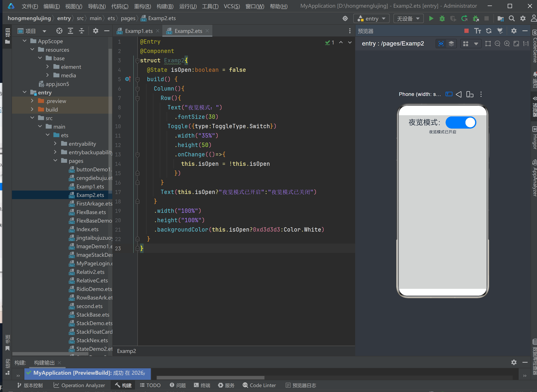The height and width of the screenshot is (392, 537).
Task: Open the Code Linter tool window
Action: pos(259,385)
